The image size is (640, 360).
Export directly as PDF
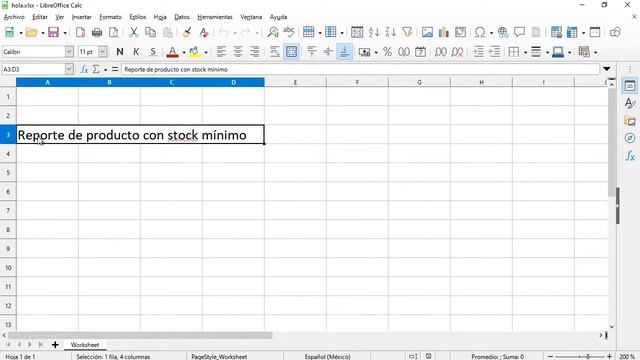pyautogui.click(x=80, y=32)
